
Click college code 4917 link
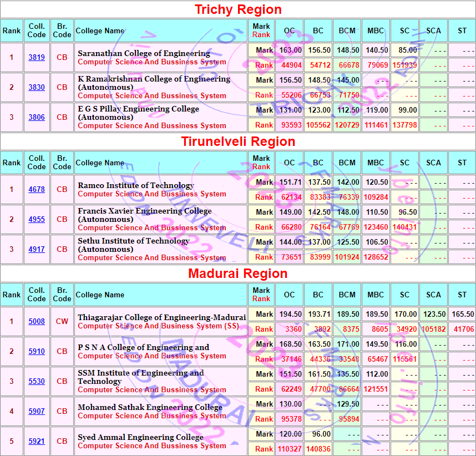pyautogui.click(x=37, y=249)
